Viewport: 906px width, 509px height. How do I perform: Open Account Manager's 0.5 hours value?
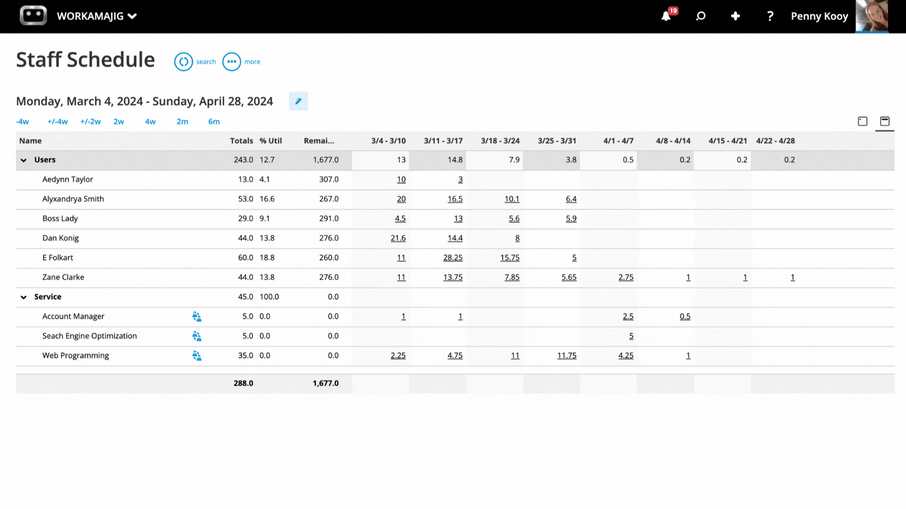pyautogui.click(x=685, y=317)
